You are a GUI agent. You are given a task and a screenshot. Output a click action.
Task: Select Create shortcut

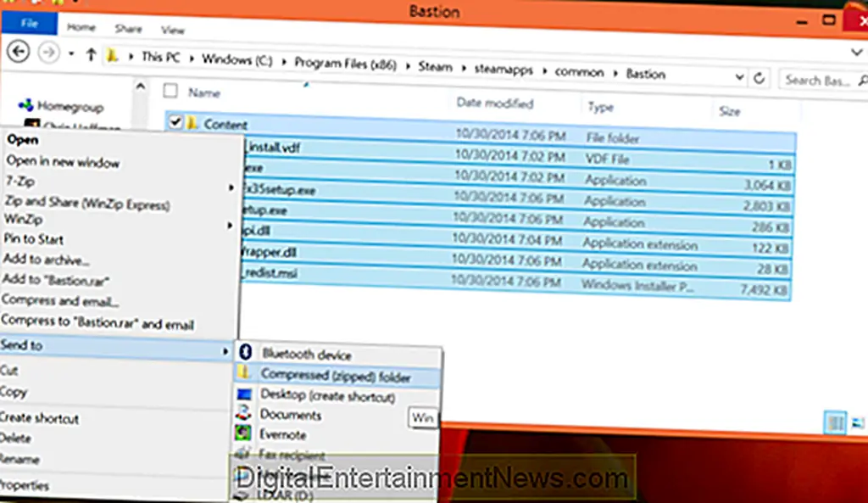tap(39, 418)
